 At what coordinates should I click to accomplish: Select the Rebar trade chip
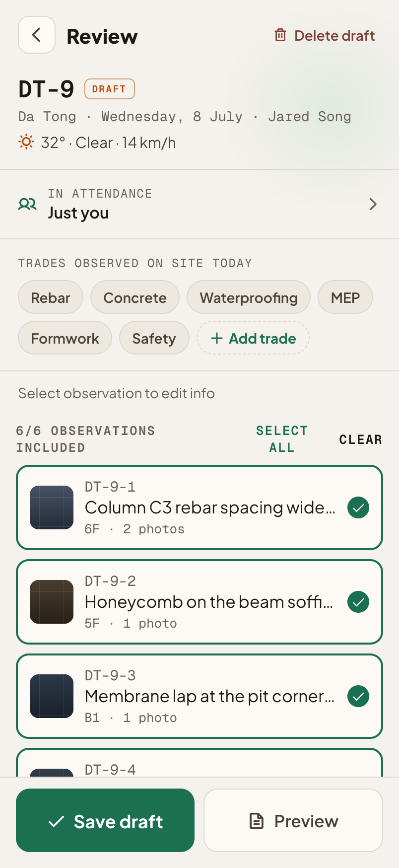click(x=51, y=297)
